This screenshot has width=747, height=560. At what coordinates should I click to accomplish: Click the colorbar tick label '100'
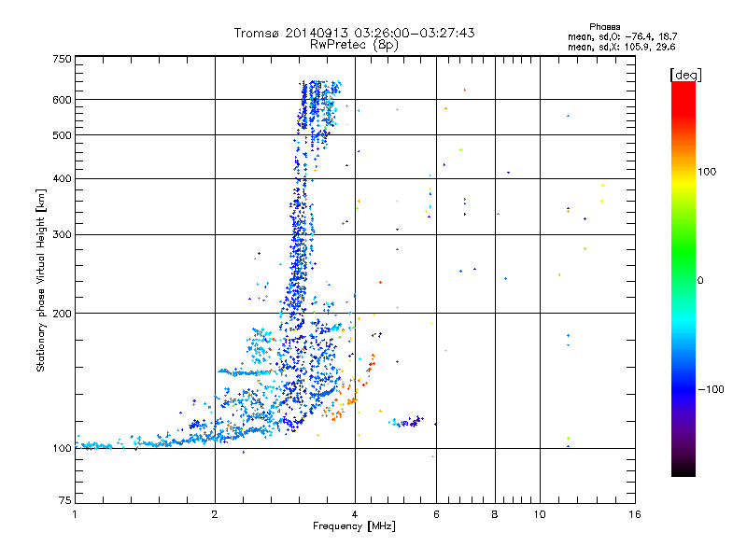click(x=707, y=172)
